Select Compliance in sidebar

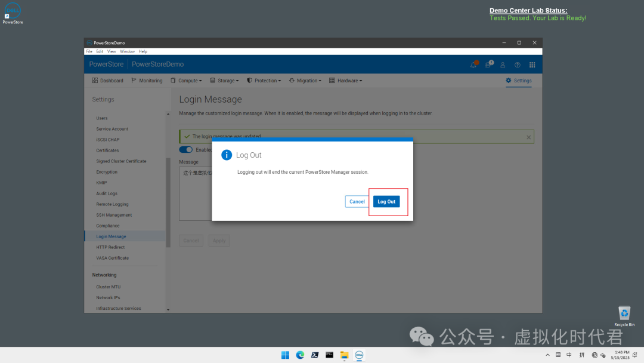point(107,226)
